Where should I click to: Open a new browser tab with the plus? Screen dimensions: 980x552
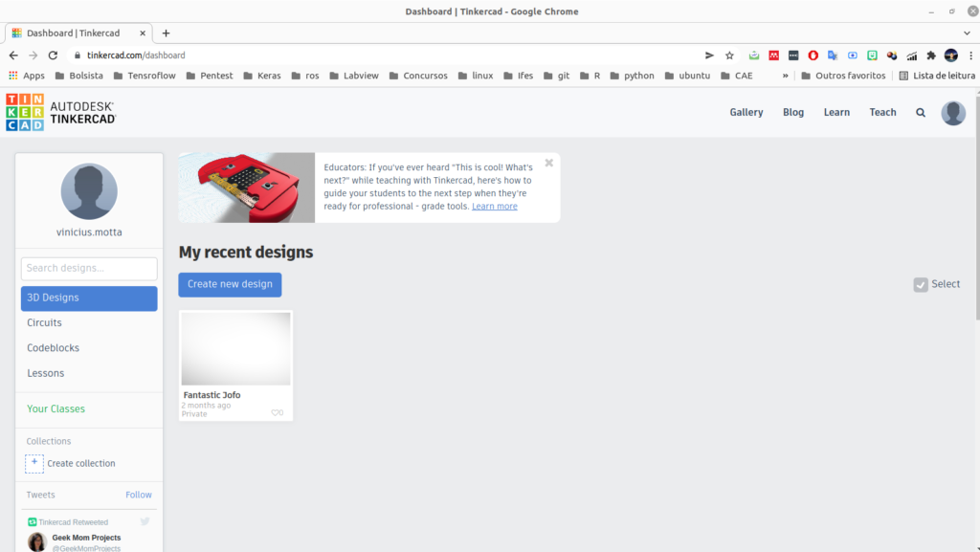pyautogui.click(x=166, y=33)
